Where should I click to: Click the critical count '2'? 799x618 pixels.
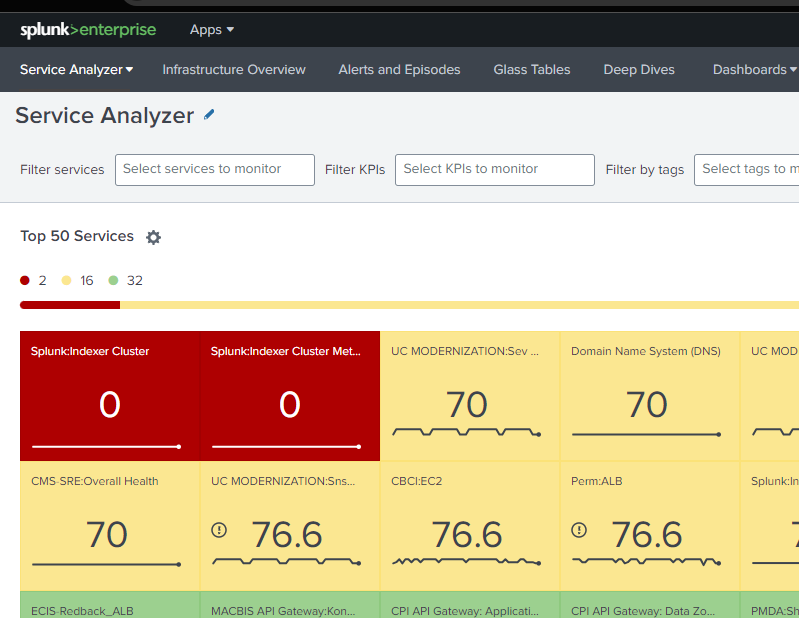pyautogui.click(x=42, y=280)
